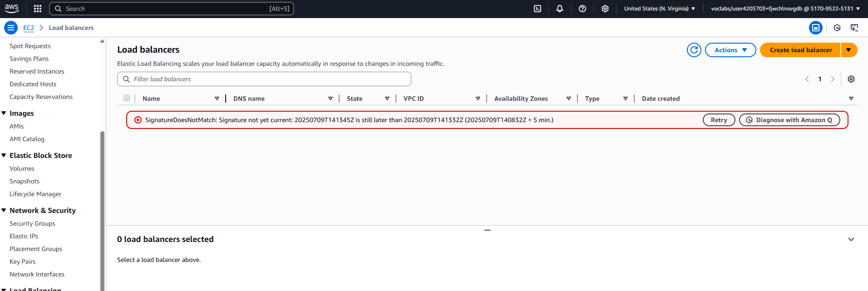Open Network Interfaces in sidebar
The image size is (868, 291).
pyautogui.click(x=37, y=274)
